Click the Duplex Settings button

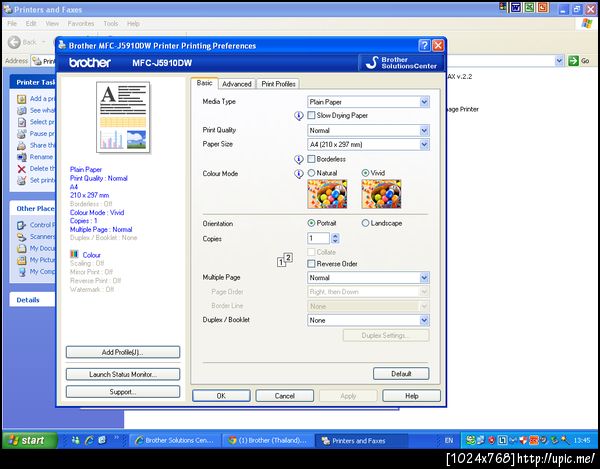(386, 335)
